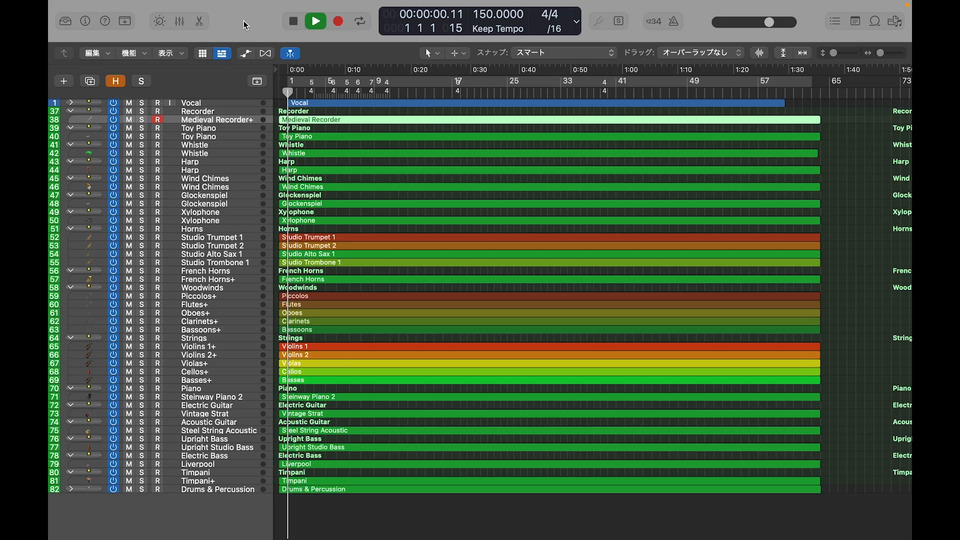Open the 編集 (Edit) menu

[x=97, y=53]
